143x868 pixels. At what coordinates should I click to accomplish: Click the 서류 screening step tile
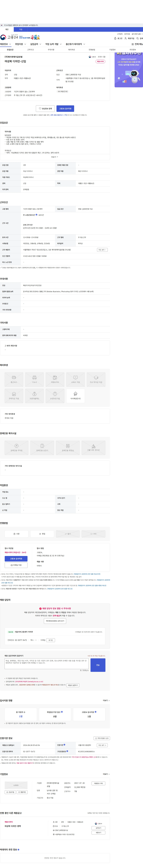[x=16, y=534]
